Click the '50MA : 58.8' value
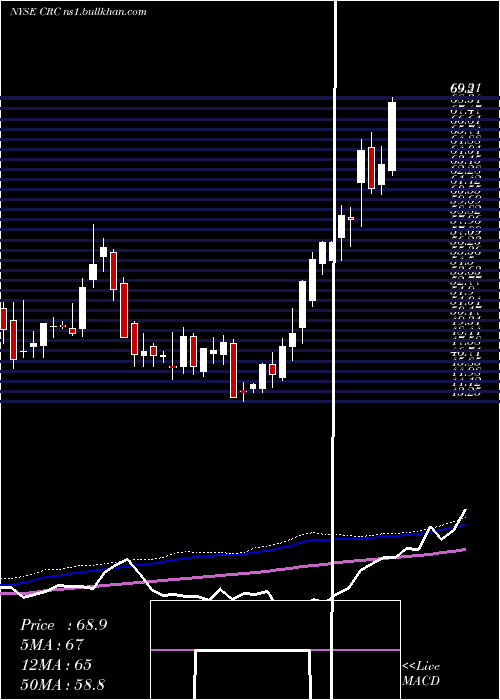Image resolution: width=500 pixels, height=700 pixels. click(62, 684)
